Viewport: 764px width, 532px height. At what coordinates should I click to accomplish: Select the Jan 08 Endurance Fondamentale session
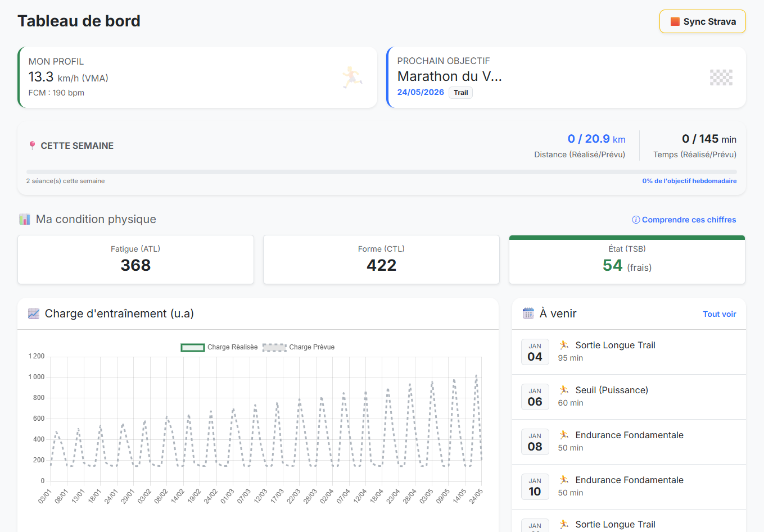point(629,441)
